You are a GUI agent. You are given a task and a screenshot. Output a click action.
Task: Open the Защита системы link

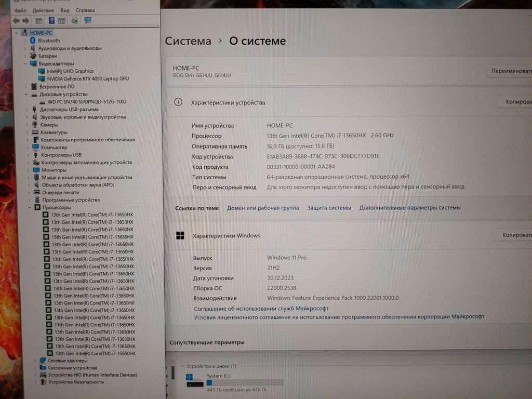click(x=329, y=208)
